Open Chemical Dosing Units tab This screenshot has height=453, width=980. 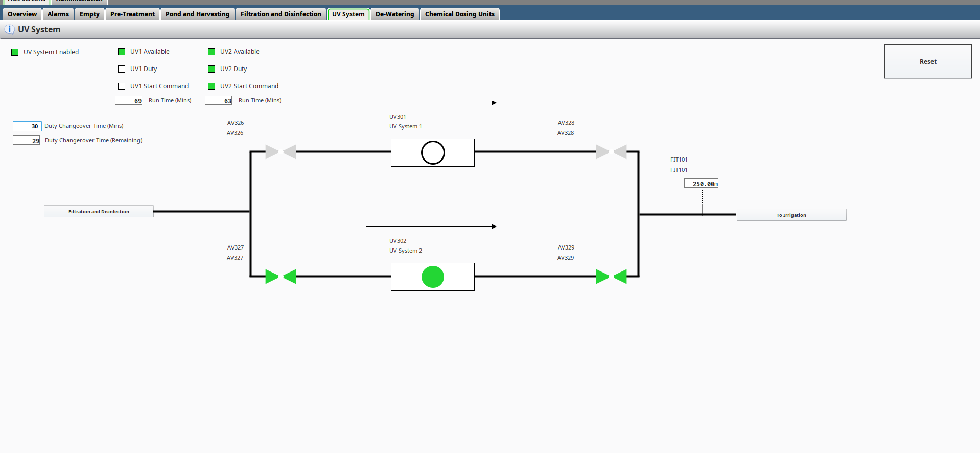tap(460, 14)
